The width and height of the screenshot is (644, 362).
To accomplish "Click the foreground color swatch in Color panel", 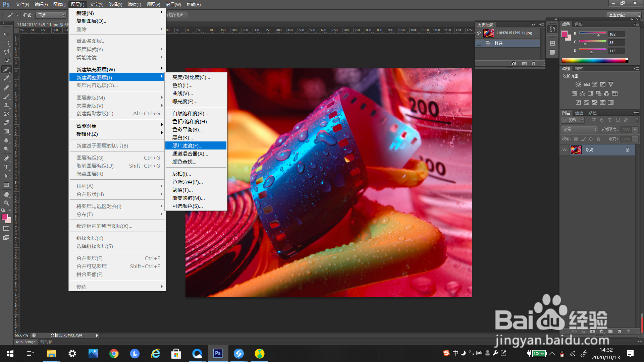I will [x=565, y=34].
